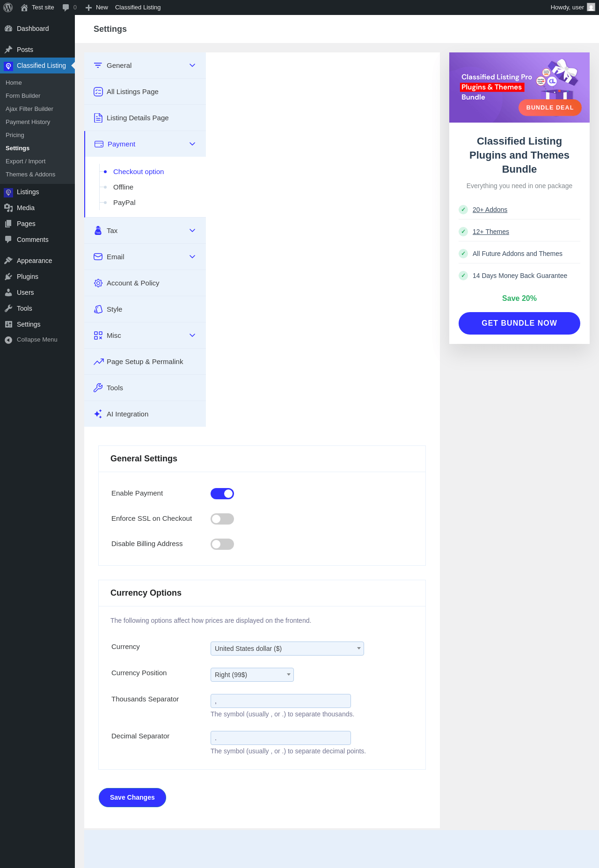Open the Currency dropdown
This screenshot has width=599, height=868.
click(x=287, y=649)
